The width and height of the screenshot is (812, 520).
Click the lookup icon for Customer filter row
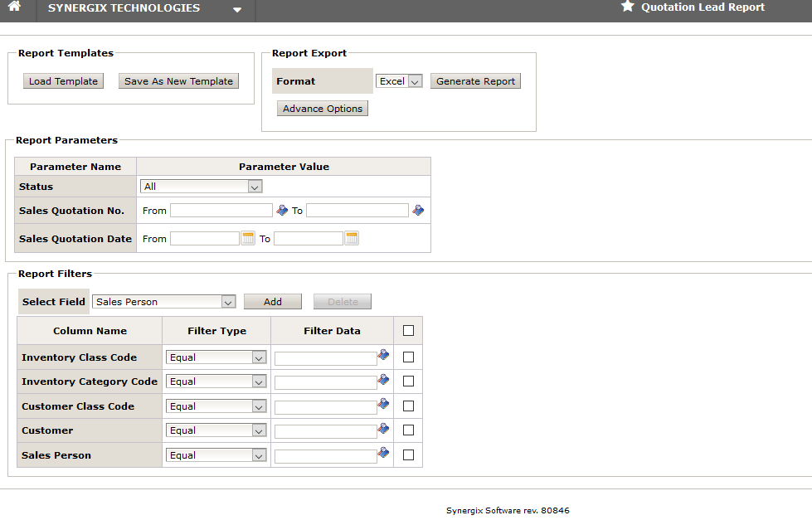click(383, 429)
